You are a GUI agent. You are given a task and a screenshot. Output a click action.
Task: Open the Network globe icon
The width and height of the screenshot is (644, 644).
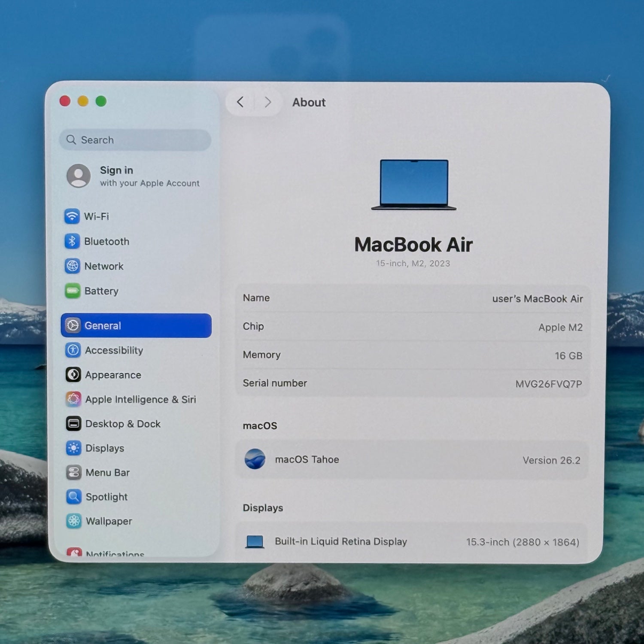pos(72,266)
